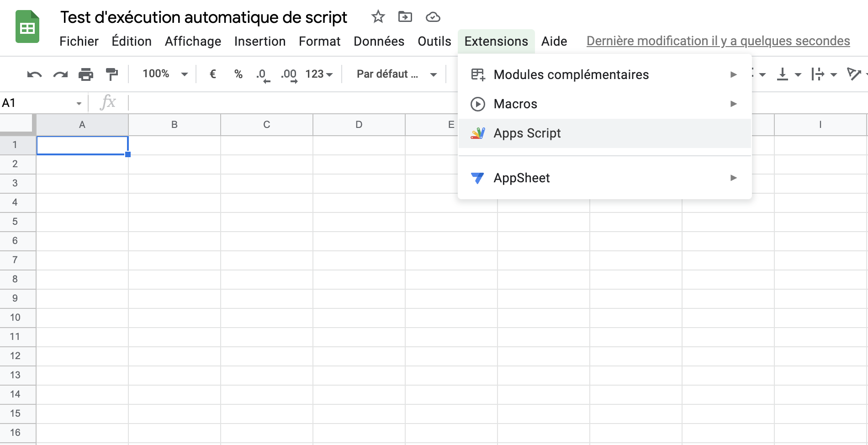This screenshot has height=445, width=868.
Task: Open the 123 number format dropdown
Action: click(319, 74)
